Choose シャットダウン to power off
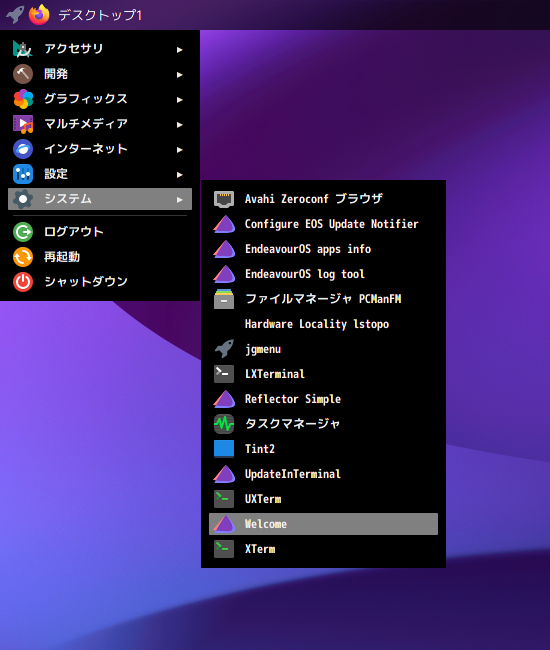550x650 pixels. (x=100, y=282)
